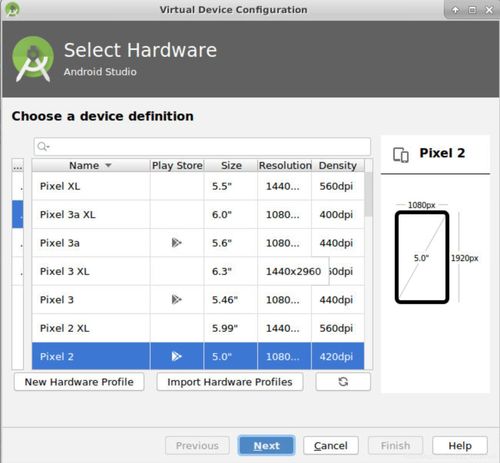500x463 pixels.
Task: Click the 5.99" size cell
Action: (231, 328)
